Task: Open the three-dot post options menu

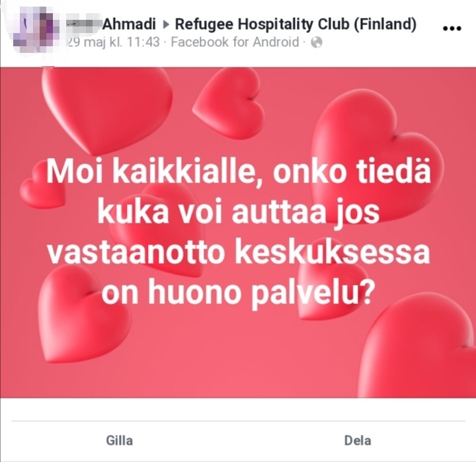Action: [452, 28]
